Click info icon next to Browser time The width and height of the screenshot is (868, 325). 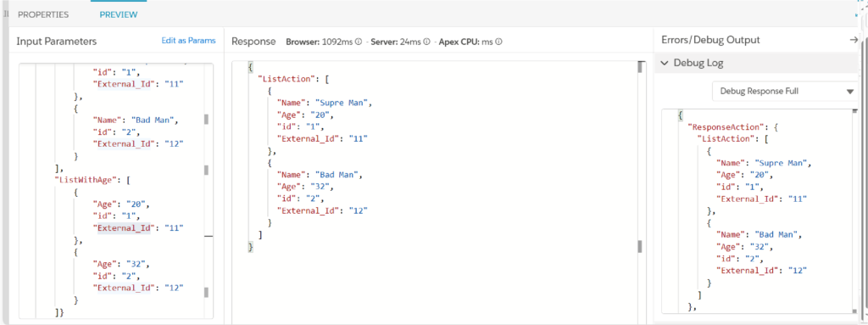click(x=359, y=42)
